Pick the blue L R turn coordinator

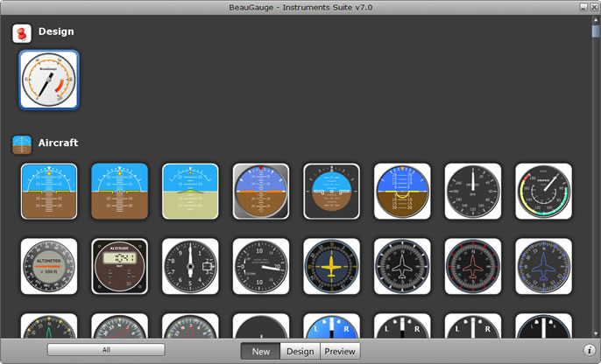(331, 325)
